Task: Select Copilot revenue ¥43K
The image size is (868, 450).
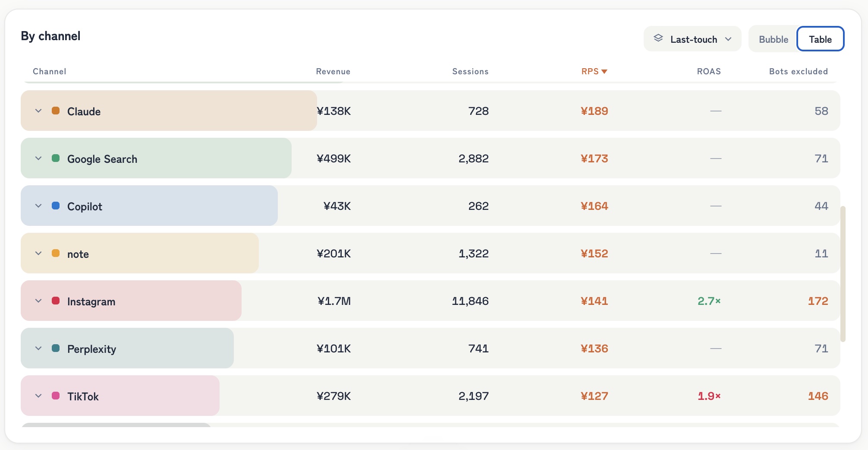Action: click(337, 206)
